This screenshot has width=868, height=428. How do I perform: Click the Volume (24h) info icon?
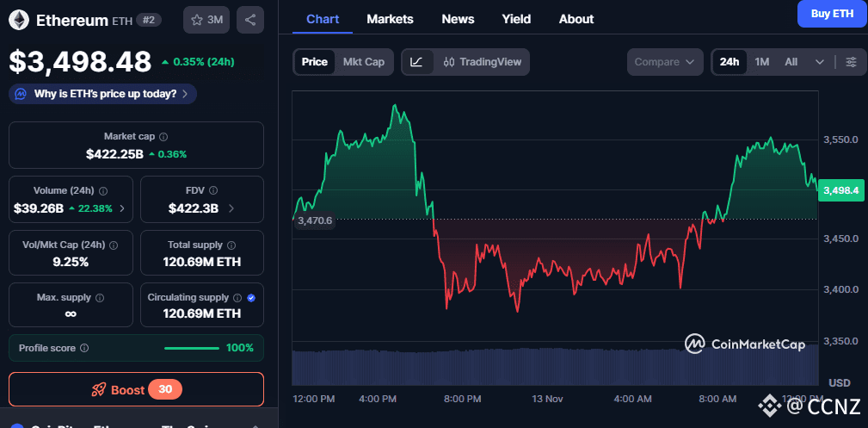click(x=103, y=191)
